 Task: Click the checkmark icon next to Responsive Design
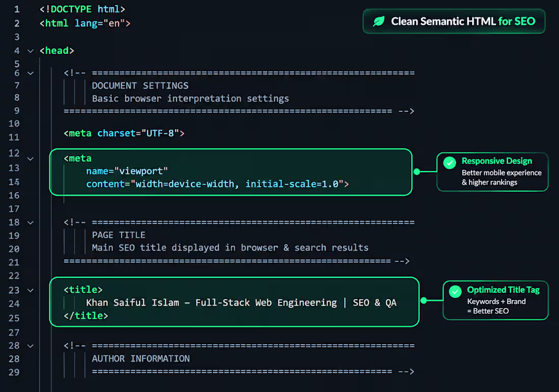(x=450, y=163)
